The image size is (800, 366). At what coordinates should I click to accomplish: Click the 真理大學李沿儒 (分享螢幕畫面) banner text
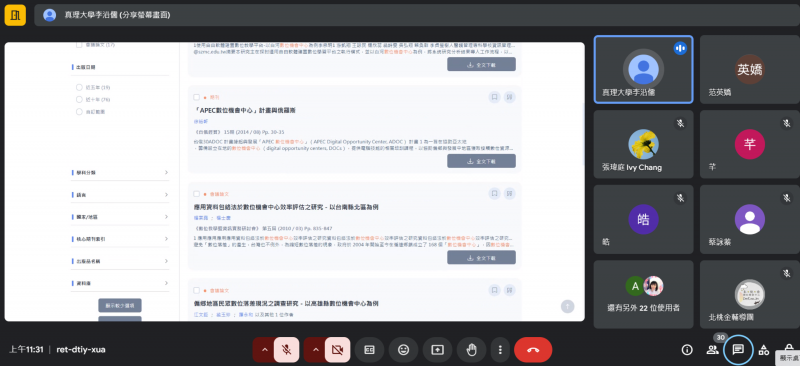[117, 15]
